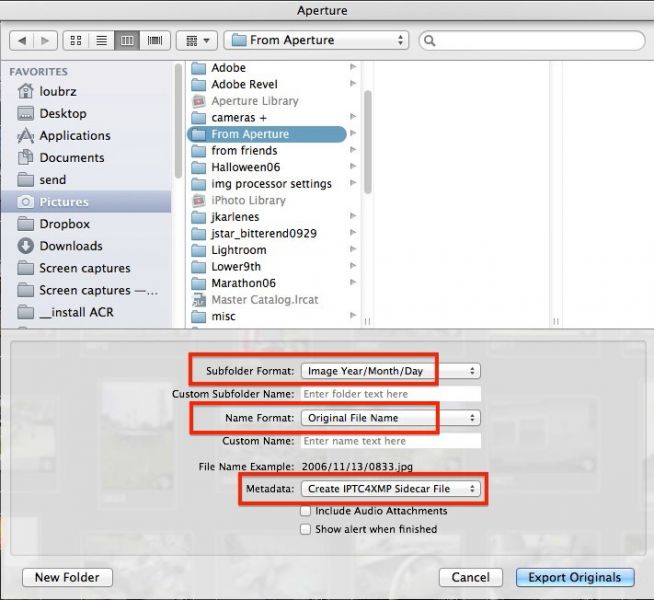Select Pictures in the sidebar
This screenshot has width=654, height=600.
pyautogui.click(x=86, y=202)
